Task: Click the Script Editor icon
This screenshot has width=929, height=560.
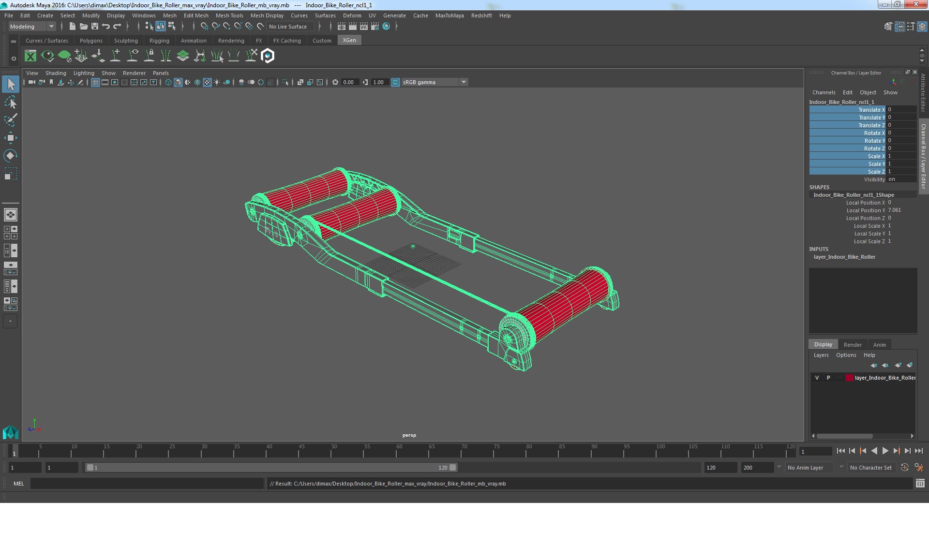Action: [920, 483]
